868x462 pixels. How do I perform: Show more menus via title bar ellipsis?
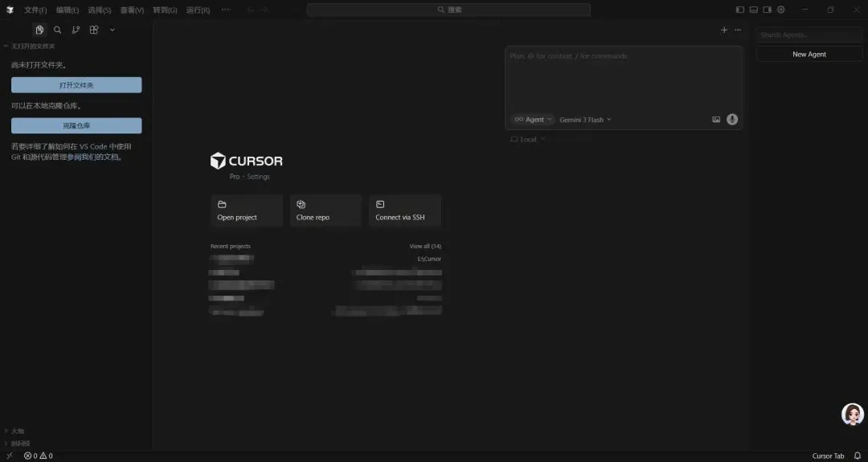(225, 10)
